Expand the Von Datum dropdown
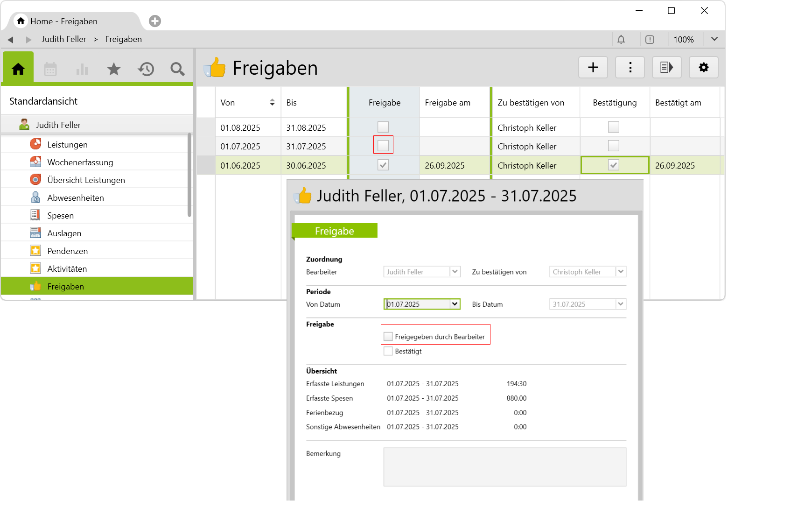This screenshot has height=508, width=812. click(x=455, y=304)
